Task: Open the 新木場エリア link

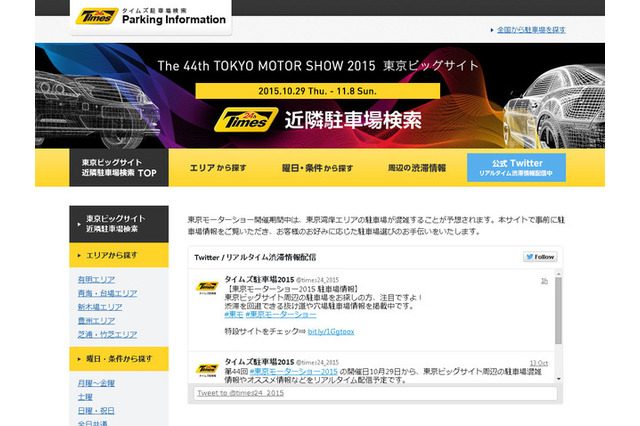Action: [100, 307]
